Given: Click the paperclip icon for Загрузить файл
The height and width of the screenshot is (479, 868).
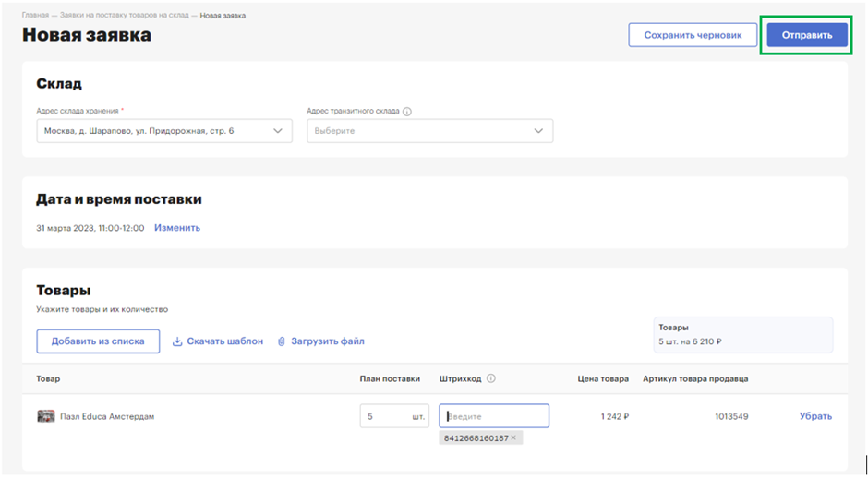Looking at the screenshot, I should point(283,341).
